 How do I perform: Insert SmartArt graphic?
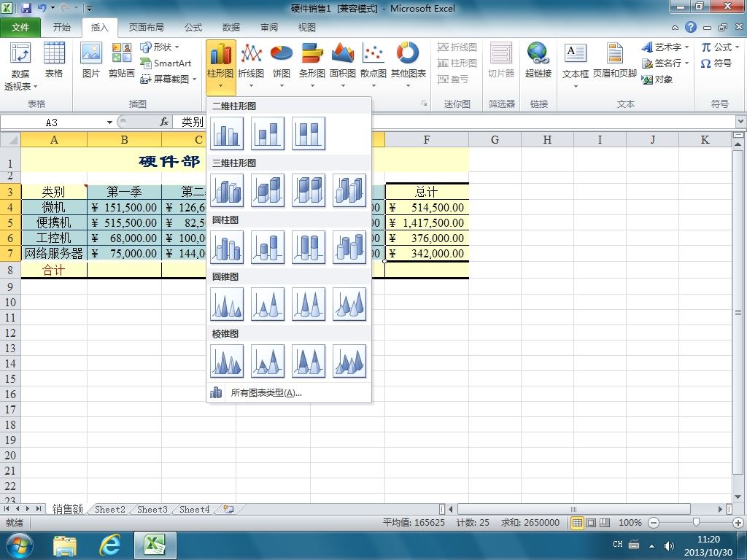(166, 63)
